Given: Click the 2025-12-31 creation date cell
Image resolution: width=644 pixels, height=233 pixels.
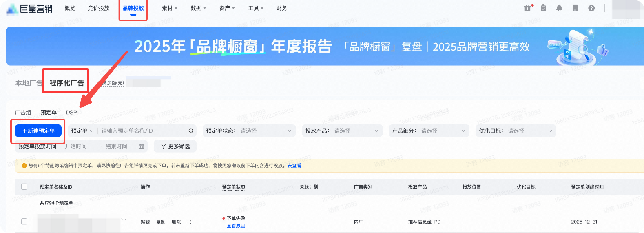Looking at the screenshot, I should (x=584, y=222).
